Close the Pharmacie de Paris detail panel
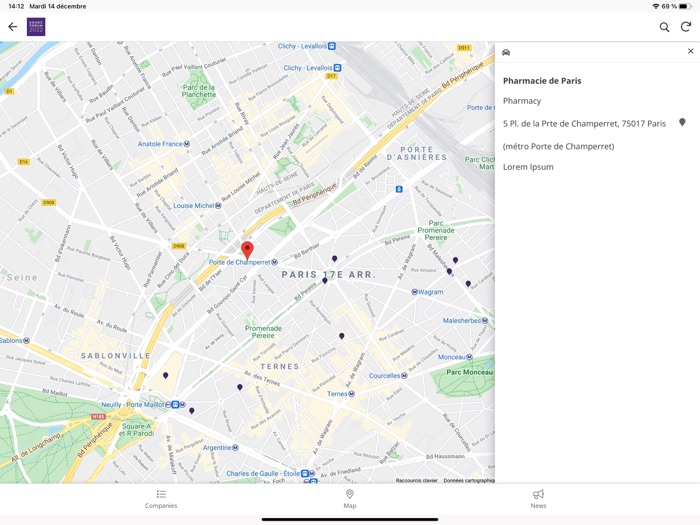The width and height of the screenshot is (700, 525). tap(691, 51)
